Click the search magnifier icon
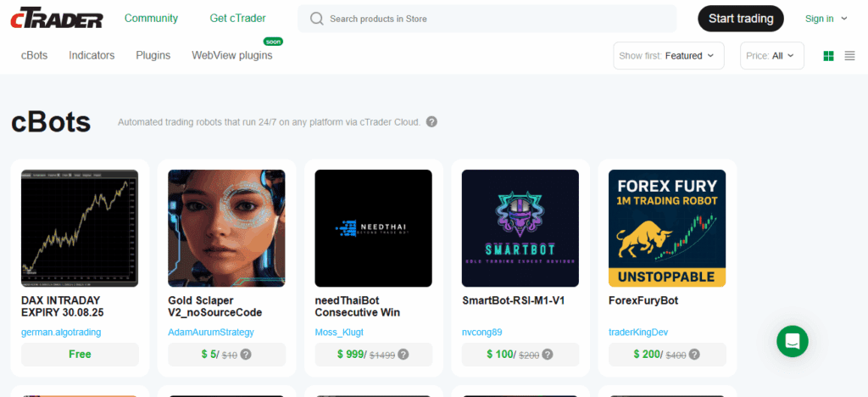Screen dimensions: 868x397 [317, 19]
